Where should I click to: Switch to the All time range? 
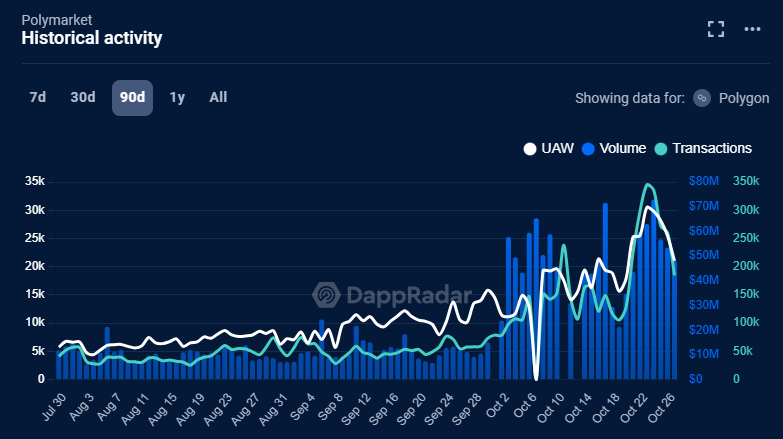click(218, 97)
